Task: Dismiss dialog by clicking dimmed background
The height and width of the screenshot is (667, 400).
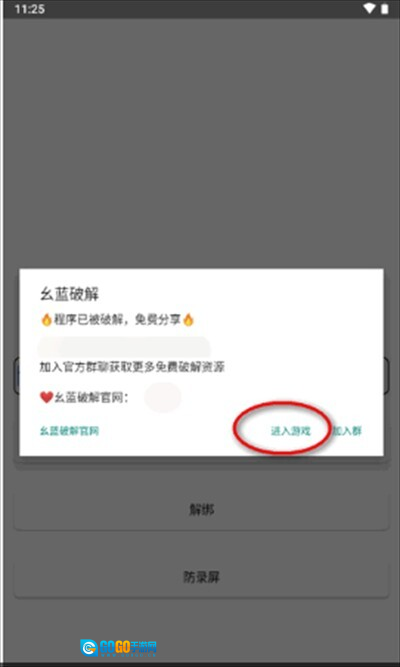Action: (x=200, y=140)
